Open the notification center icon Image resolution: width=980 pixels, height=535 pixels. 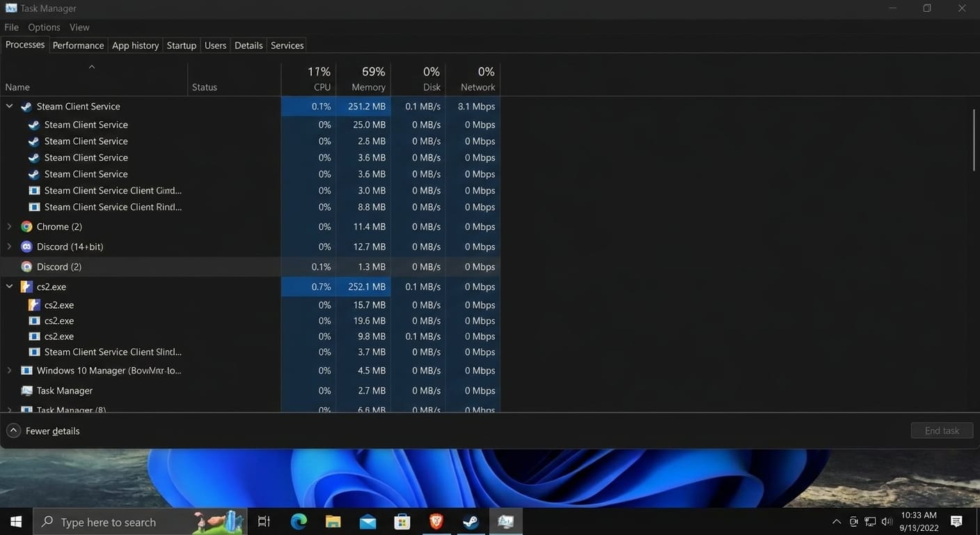coord(956,522)
